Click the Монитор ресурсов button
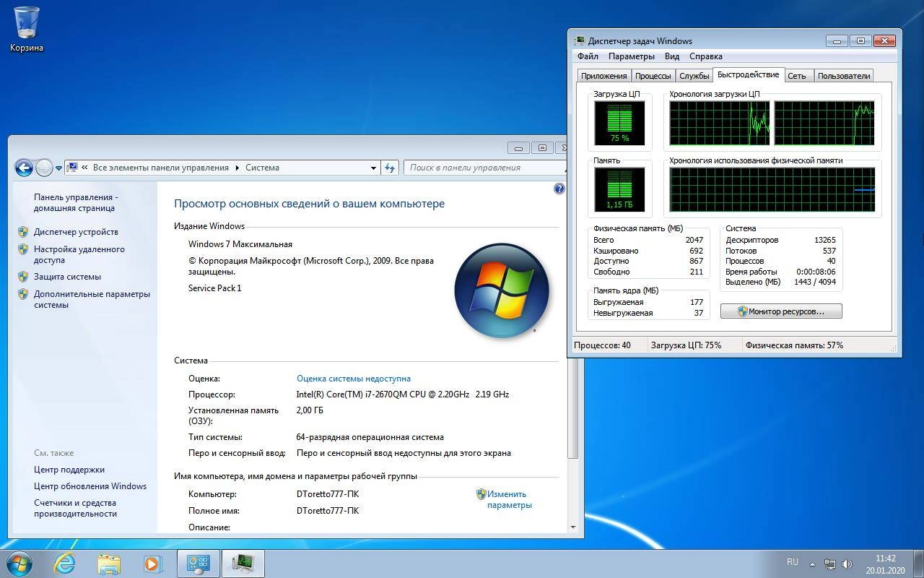 [x=781, y=311]
